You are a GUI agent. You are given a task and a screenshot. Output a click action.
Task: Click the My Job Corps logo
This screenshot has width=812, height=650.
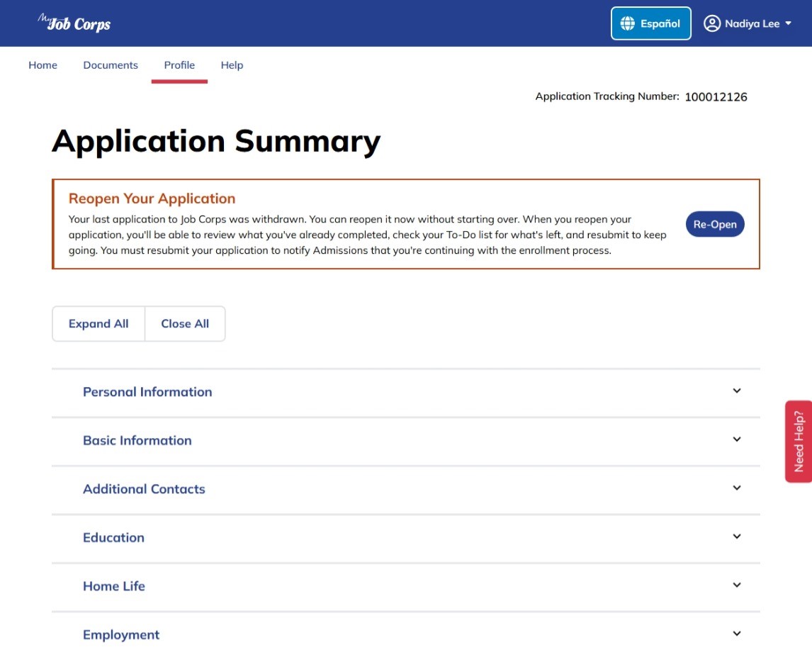[x=74, y=23]
